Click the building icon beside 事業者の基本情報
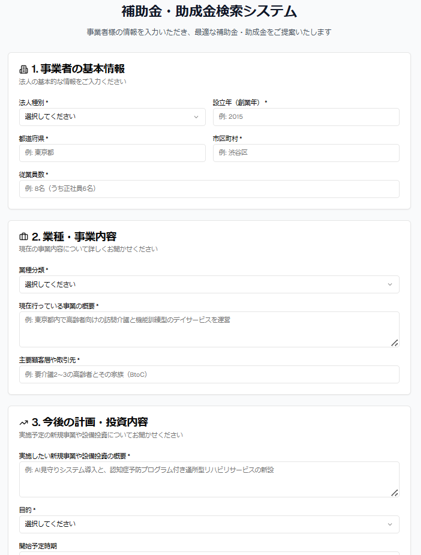421x555 pixels. click(23, 69)
